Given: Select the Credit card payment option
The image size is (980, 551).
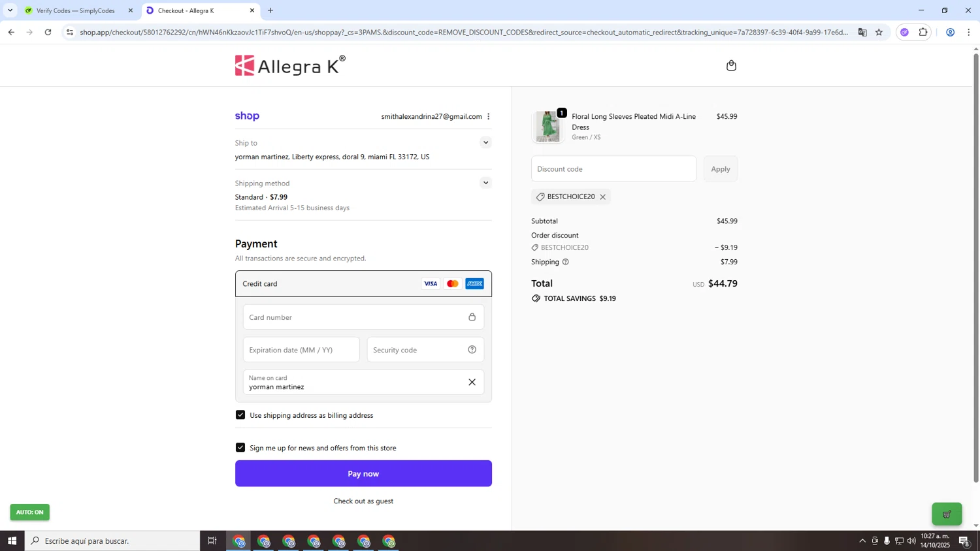Looking at the screenshot, I should [363, 284].
